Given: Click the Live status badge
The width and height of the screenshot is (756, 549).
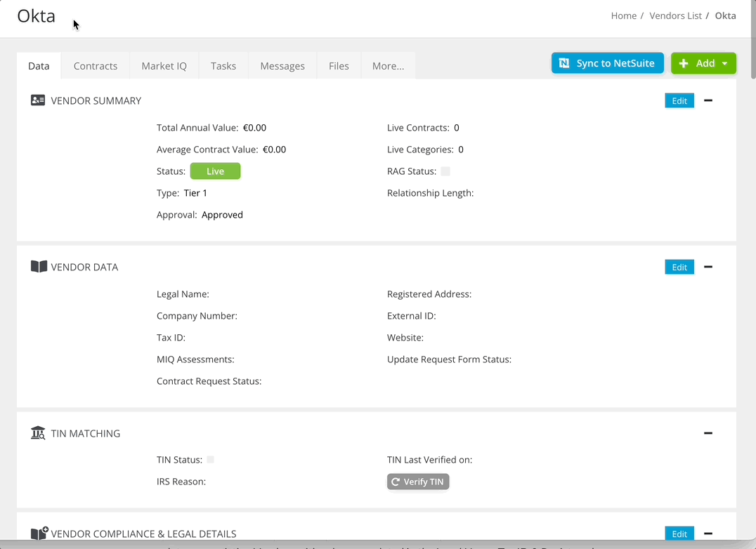Looking at the screenshot, I should coord(215,171).
